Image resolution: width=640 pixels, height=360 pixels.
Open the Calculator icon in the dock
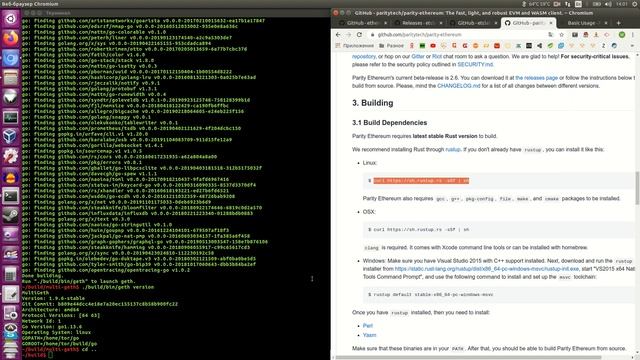click(11, 274)
